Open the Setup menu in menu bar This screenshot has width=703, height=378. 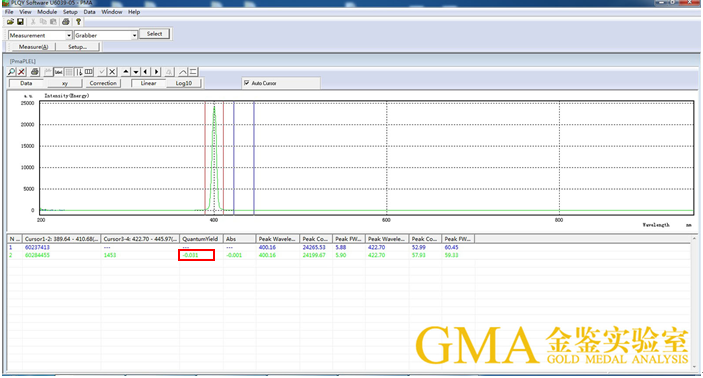[70, 12]
